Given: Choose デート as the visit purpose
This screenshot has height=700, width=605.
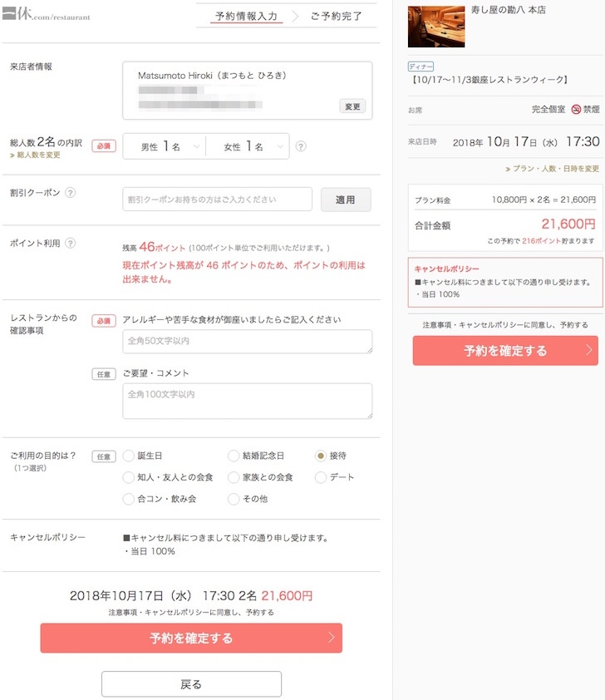Looking at the screenshot, I should tap(319, 477).
